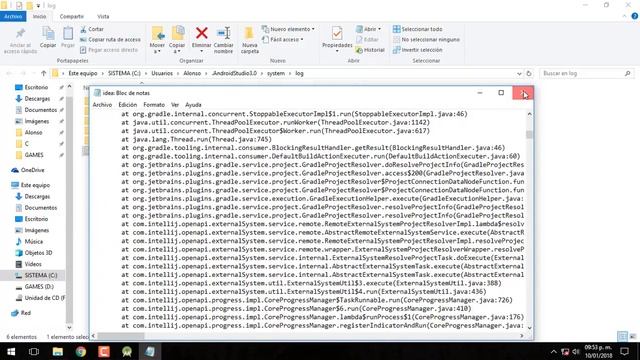The height and width of the screenshot is (360, 640).
Task: Go to Este equipo in breadcrumb
Action: (x=83, y=73)
